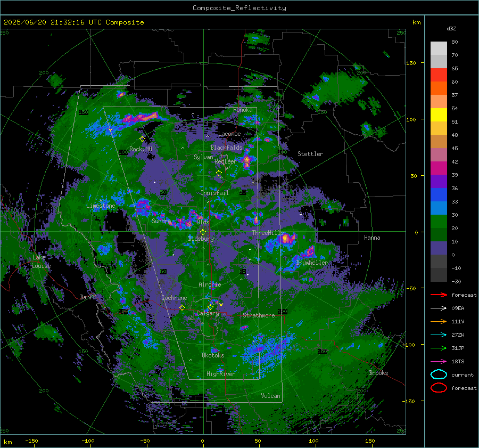Image resolution: width=479 pixels, height=448 pixels.
Task: Click the Blackfalds label
Action: pyautogui.click(x=226, y=148)
